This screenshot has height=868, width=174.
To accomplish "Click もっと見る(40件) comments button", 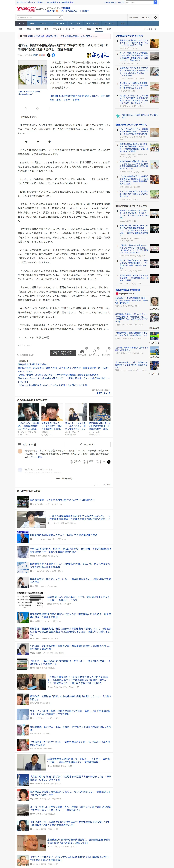I will point(64,478).
